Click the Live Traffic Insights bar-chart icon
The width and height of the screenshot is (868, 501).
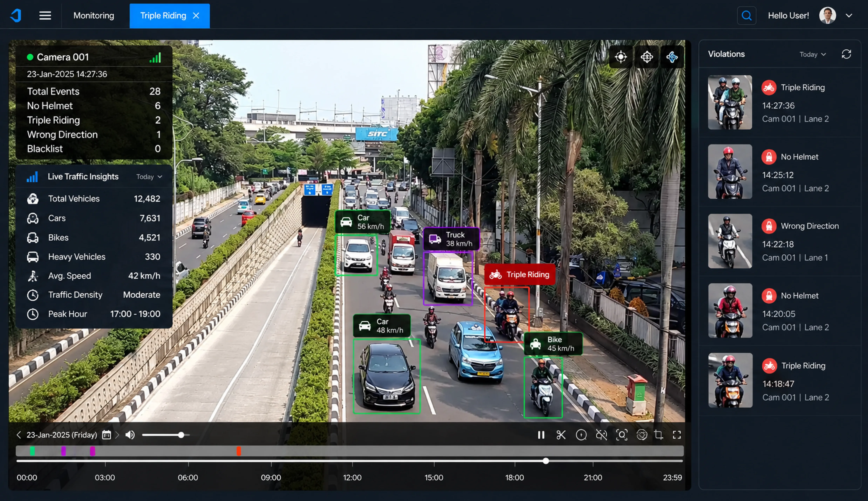[32, 176]
